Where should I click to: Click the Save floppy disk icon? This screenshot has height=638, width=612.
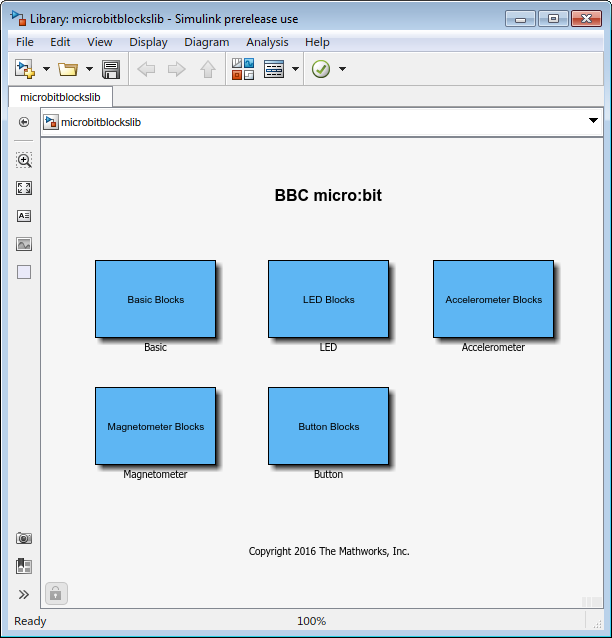click(x=111, y=69)
